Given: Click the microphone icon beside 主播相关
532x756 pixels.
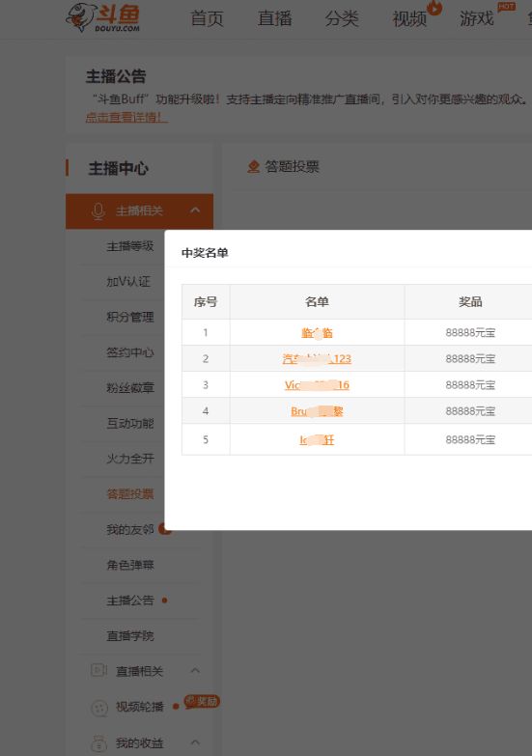Looking at the screenshot, I should (x=98, y=211).
